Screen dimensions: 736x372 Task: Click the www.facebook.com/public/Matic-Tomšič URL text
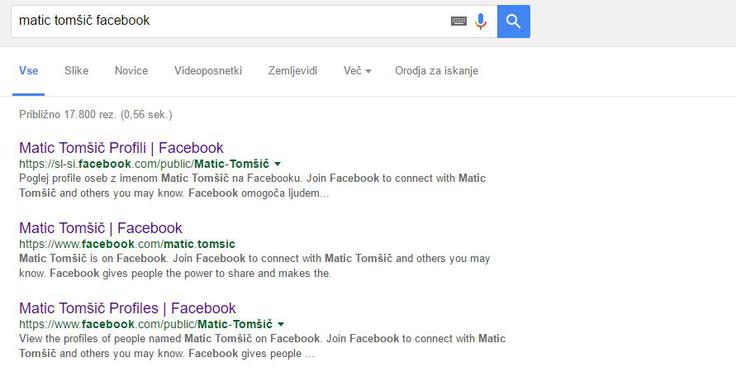tap(146, 324)
